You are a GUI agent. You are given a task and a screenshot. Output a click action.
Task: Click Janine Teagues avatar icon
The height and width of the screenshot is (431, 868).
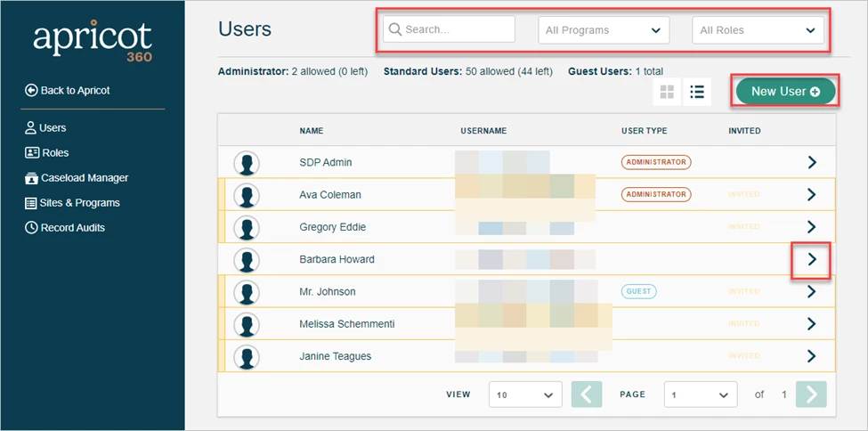click(x=247, y=357)
